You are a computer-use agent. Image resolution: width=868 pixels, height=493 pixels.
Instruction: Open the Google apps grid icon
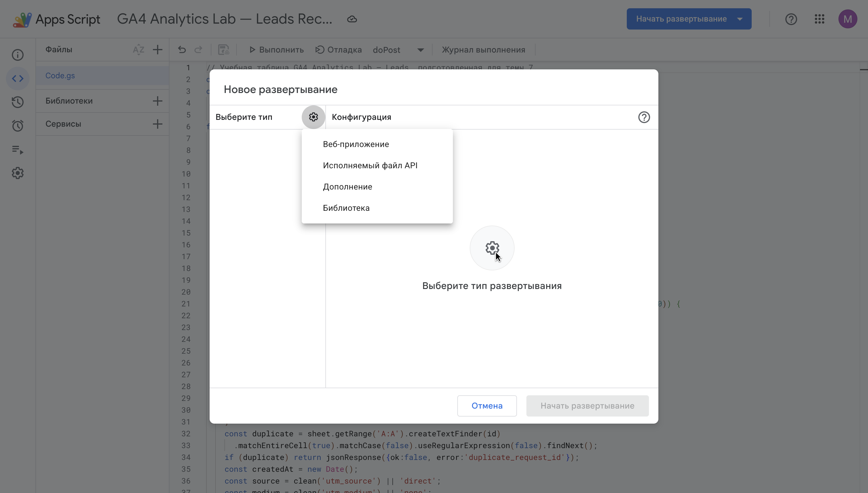point(819,19)
